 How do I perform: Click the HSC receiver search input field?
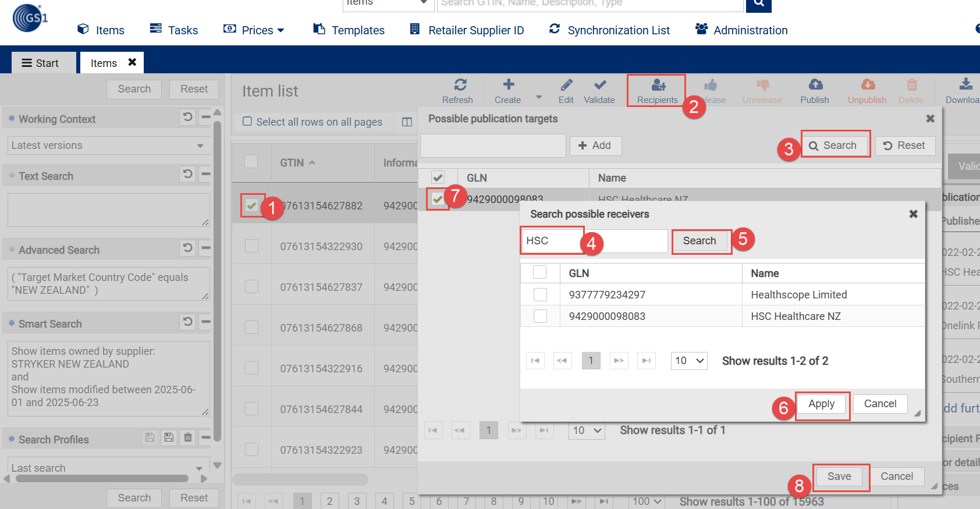[594, 241]
